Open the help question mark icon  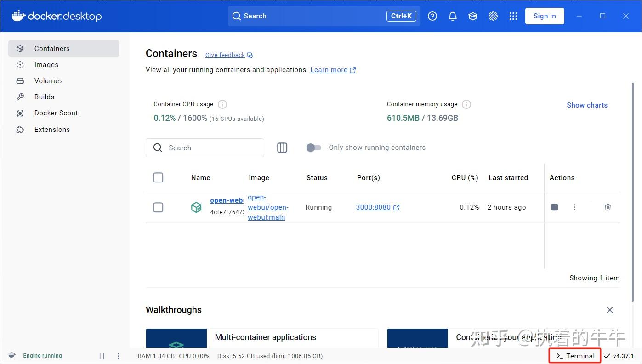pyautogui.click(x=432, y=16)
